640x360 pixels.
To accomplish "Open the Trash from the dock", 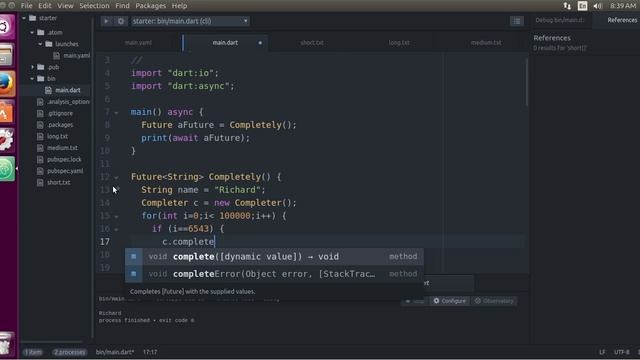I will pyautogui.click(x=6, y=344).
